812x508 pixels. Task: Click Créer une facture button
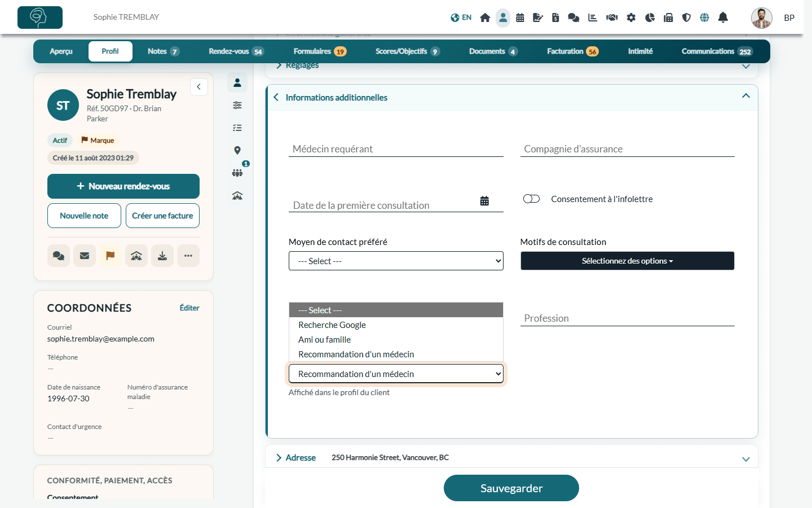162,216
